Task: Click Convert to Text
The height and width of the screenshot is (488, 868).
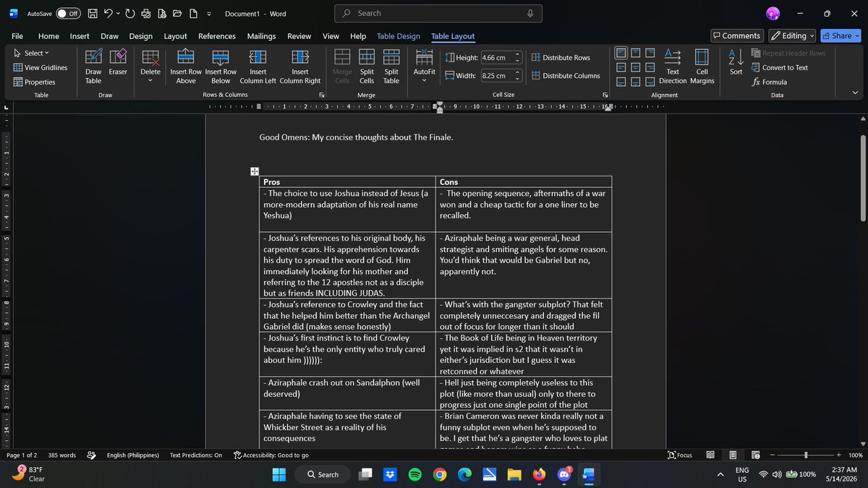Action: pyautogui.click(x=780, y=67)
